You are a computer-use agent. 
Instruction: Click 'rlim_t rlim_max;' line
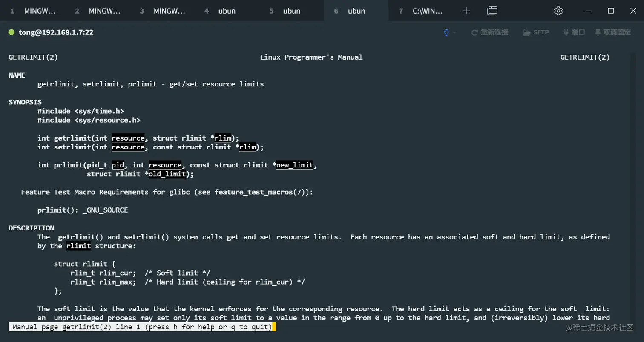click(x=103, y=282)
